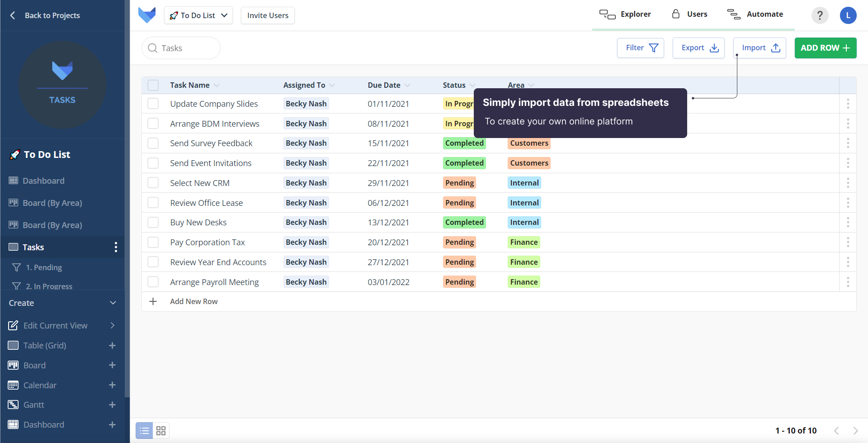Open the Tasks view three-dot menu in sidebar
This screenshot has width=868, height=443.
pyautogui.click(x=116, y=247)
